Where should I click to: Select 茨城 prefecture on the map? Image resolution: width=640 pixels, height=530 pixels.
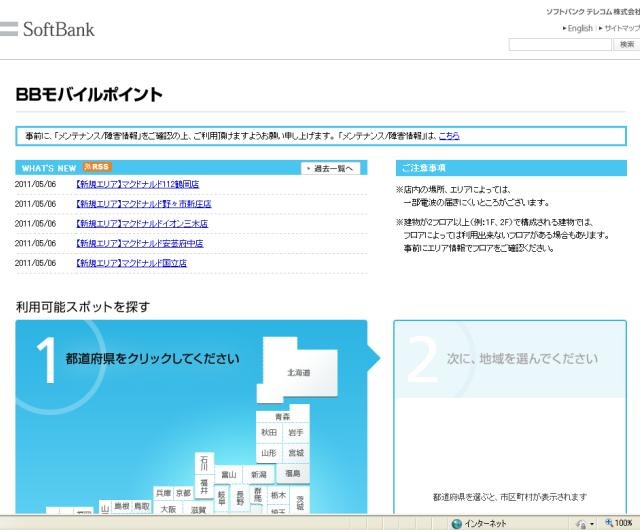[300, 500]
